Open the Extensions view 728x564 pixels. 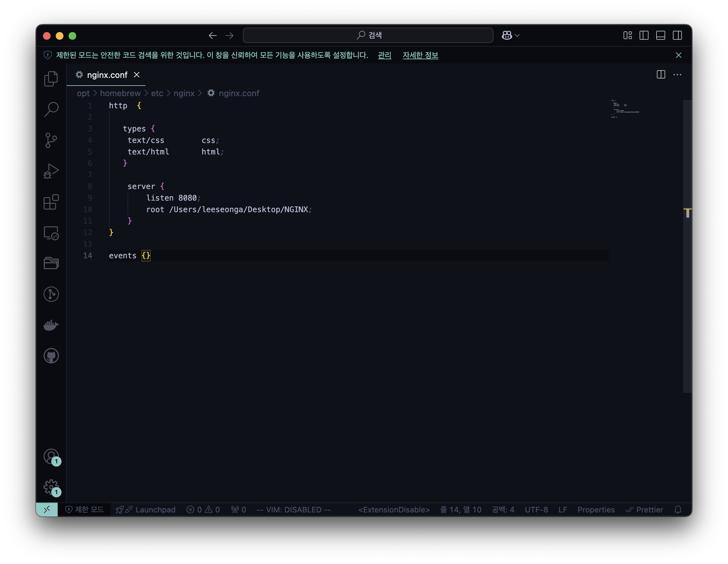pyautogui.click(x=51, y=202)
